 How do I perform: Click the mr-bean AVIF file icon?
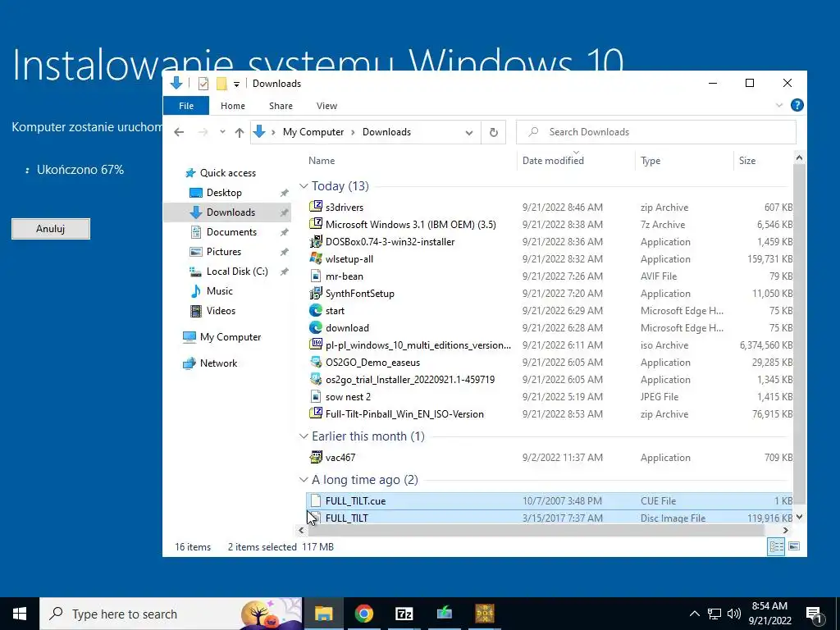(316, 276)
